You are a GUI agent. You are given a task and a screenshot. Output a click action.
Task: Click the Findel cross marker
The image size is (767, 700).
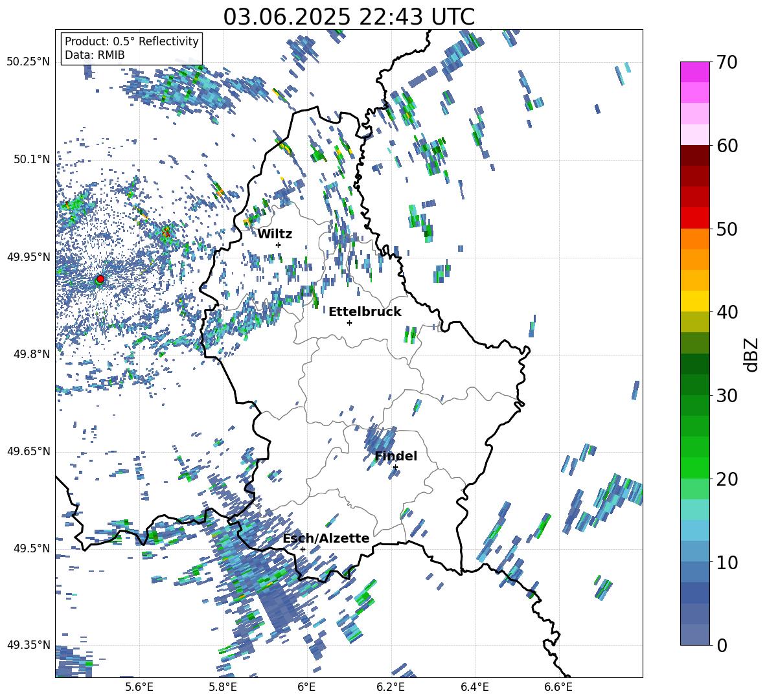click(x=395, y=468)
